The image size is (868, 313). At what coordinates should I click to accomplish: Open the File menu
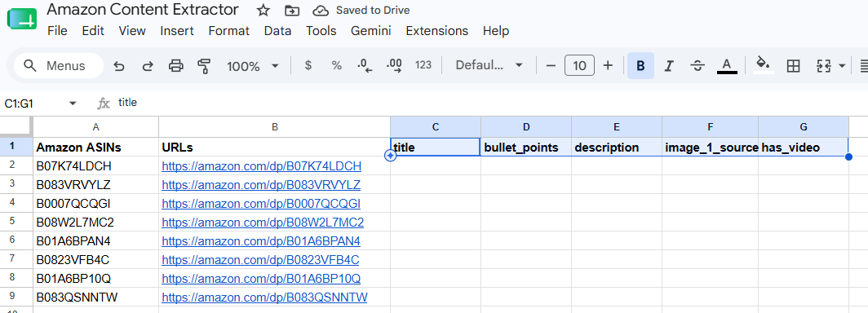click(x=58, y=31)
